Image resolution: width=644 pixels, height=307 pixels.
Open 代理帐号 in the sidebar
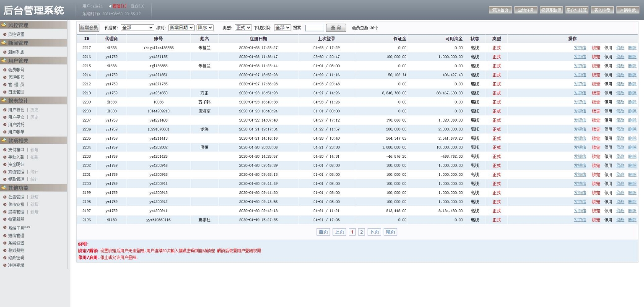tap(16, 77)
